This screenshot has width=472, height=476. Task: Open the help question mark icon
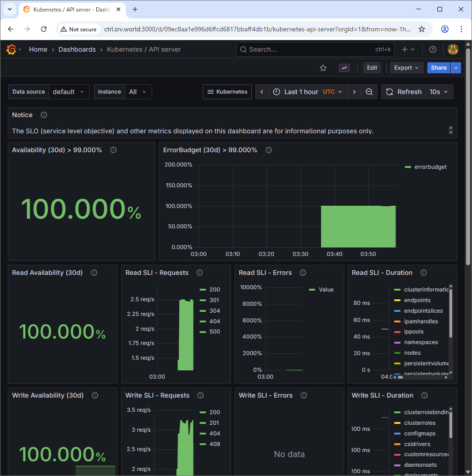click(432, 49)
